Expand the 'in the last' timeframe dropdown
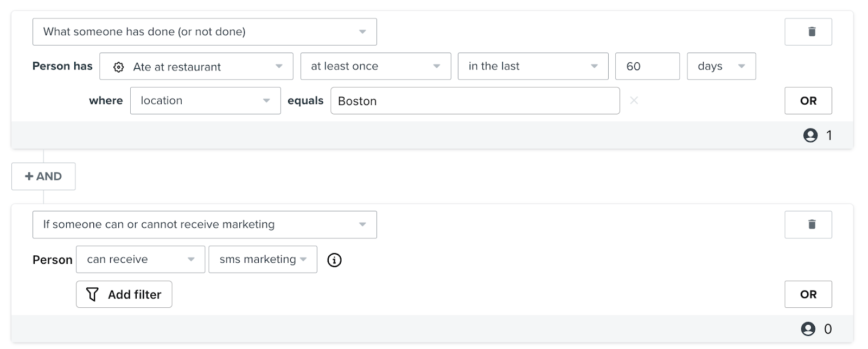Screen dimensions: 868x349 [x=533, y=66]
